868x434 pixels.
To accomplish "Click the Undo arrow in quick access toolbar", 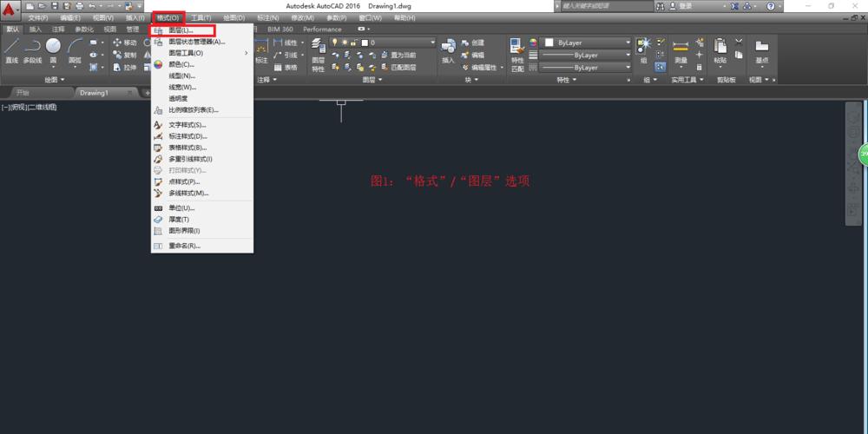I will [x=93, y=6].
